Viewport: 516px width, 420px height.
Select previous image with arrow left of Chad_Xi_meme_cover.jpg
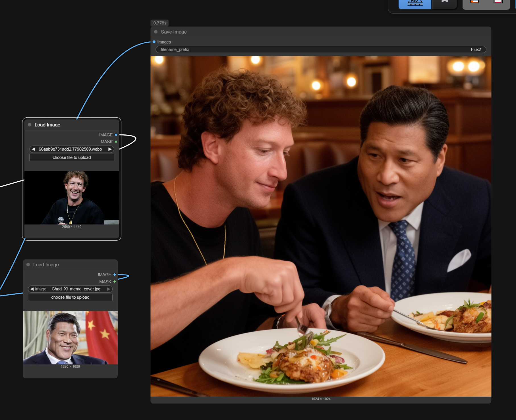tap(32, 289)
